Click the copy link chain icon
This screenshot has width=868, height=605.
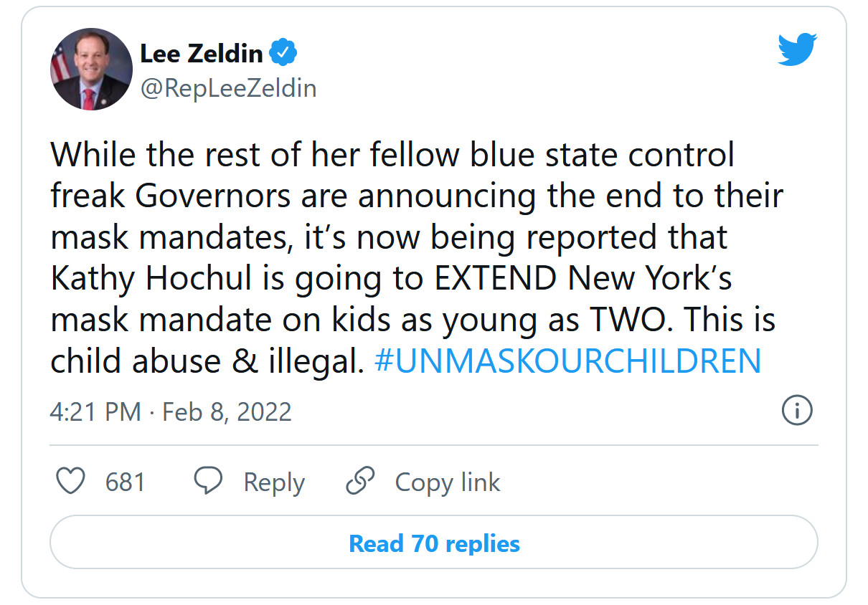pyautogui.click(x=360, y=482)
